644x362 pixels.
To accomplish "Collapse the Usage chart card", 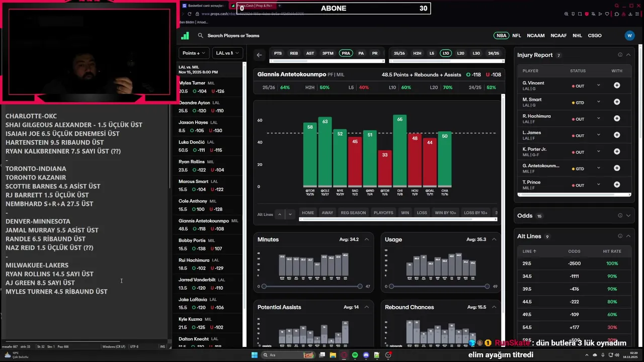I will [x=494, y=239].
